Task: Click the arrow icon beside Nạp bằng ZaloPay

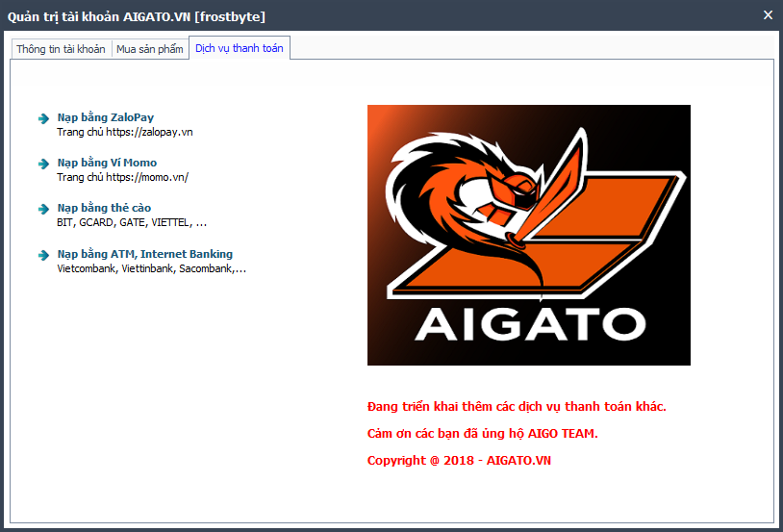Action: tap(44, 118)
